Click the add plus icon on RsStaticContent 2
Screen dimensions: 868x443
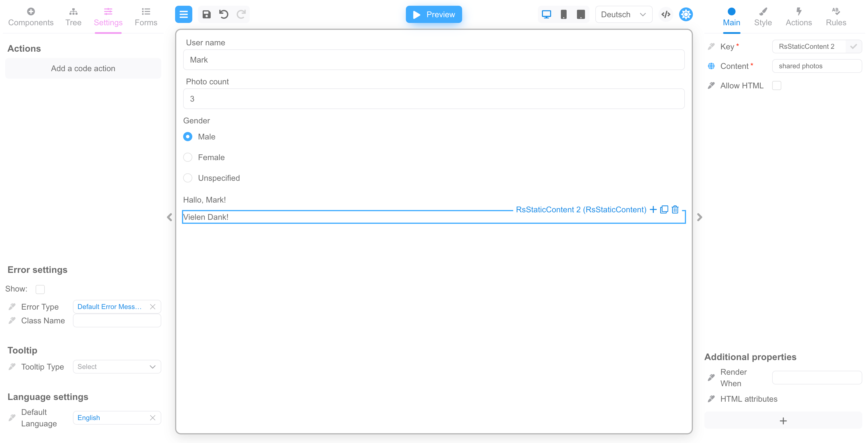653,210
